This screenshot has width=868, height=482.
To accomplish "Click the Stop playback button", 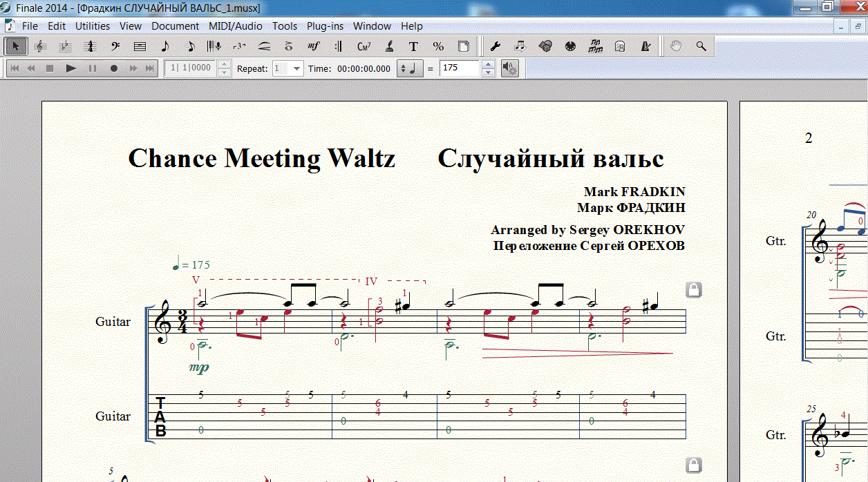I will [50, 68].
